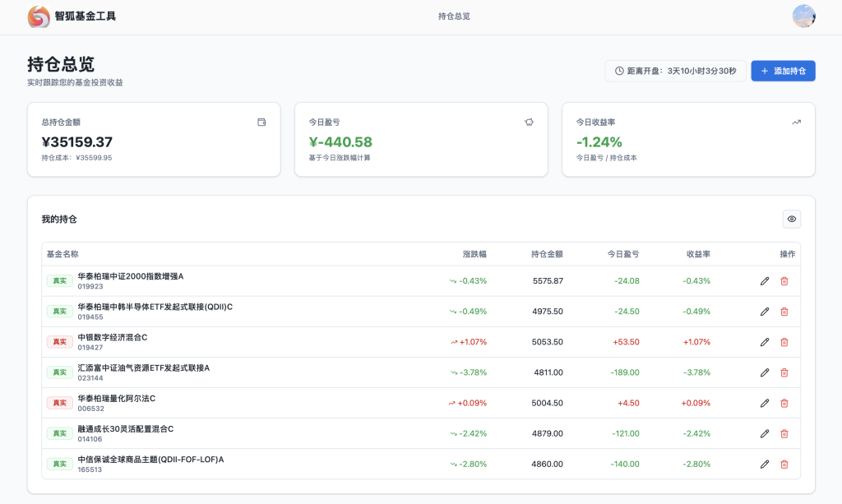Select 持仓总览 in the top navigation
The height and width of the screenshot is (504, 842).
click(453, 16)
